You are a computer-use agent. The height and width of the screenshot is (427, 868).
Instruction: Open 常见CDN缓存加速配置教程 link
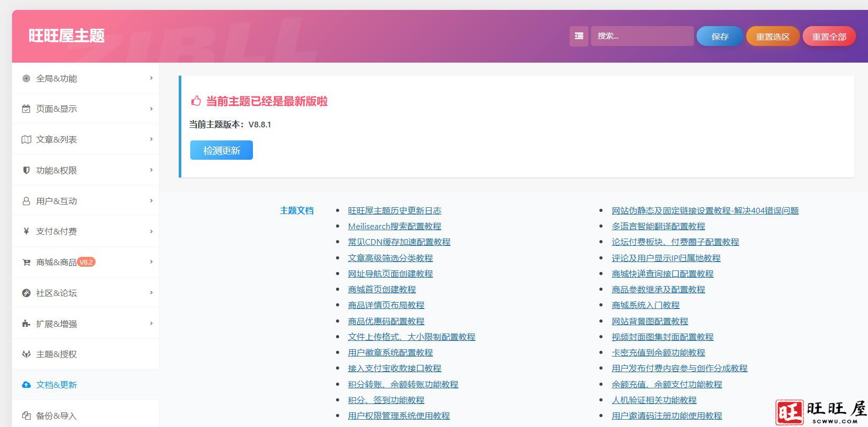(399, 242)
